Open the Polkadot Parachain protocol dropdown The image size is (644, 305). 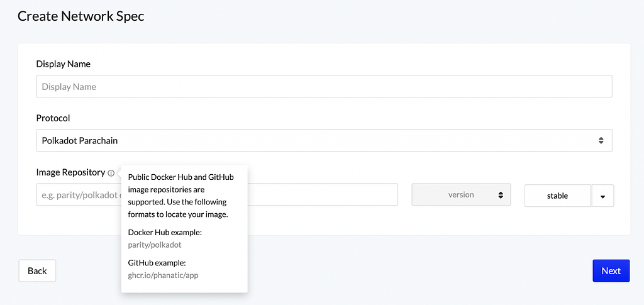[x=323, y=140]
